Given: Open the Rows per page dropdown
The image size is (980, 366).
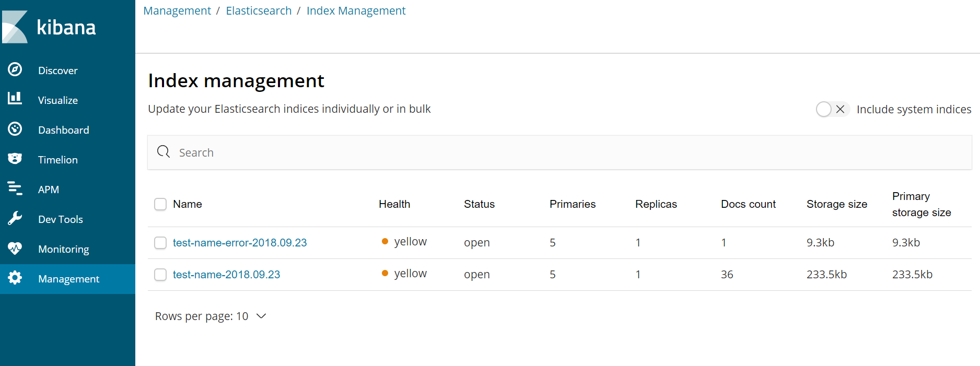Looking at the screenshot, I should coord(211,316).
